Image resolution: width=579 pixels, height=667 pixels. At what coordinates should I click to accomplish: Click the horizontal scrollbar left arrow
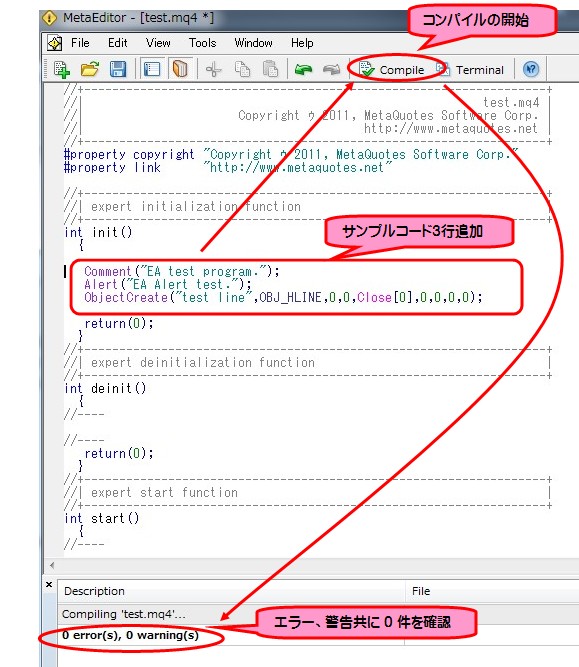(x=52, y=565)
